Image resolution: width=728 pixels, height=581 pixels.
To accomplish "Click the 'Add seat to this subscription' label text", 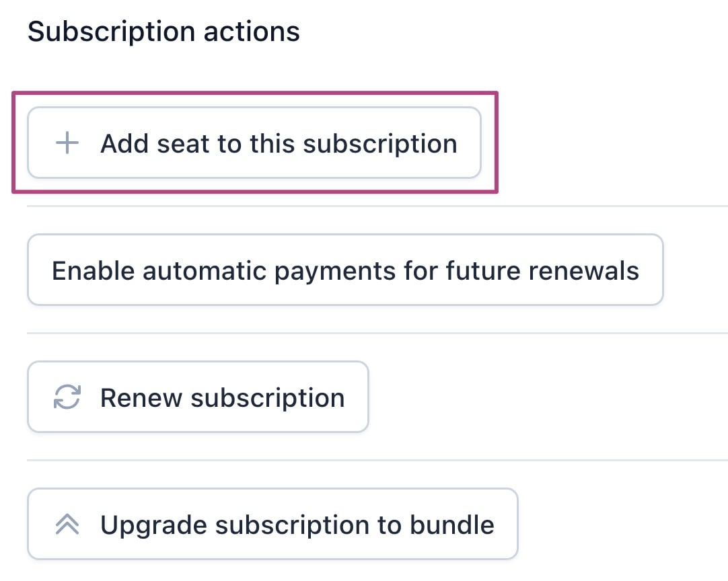I will click(279, 143).
